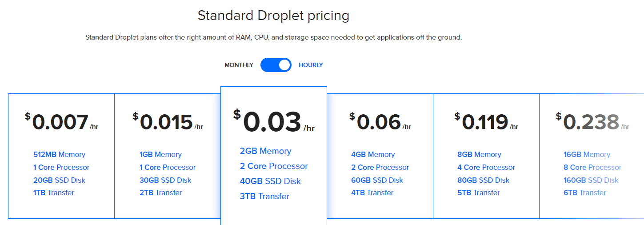Choose the $0.238/hr Droplet plan card

coord(592,156)
